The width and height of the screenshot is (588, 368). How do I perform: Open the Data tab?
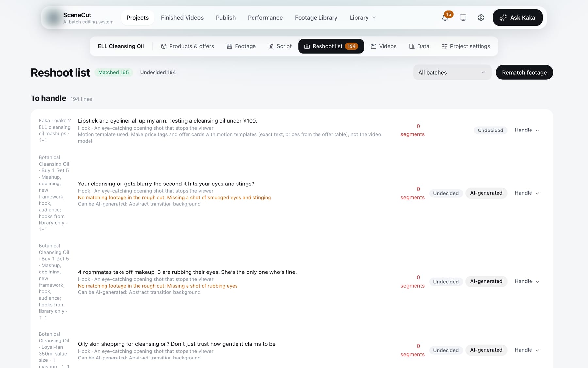click(x=419, y=46)
